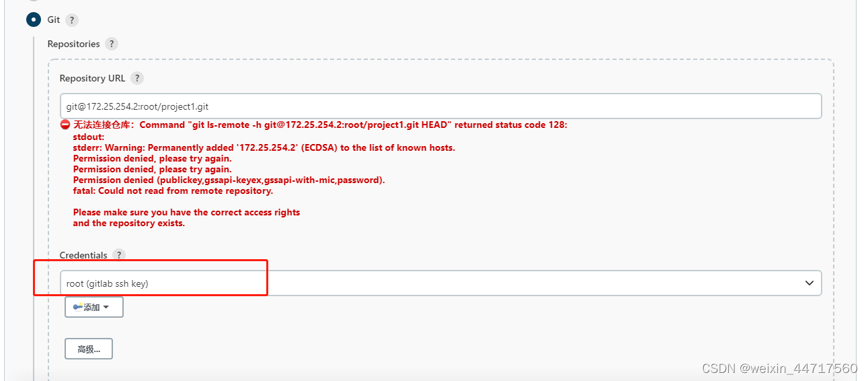The width and height of the screenshot is (868, 381).
Task: Focus the Repository URL input field
Action: click(x=440, y=106)
